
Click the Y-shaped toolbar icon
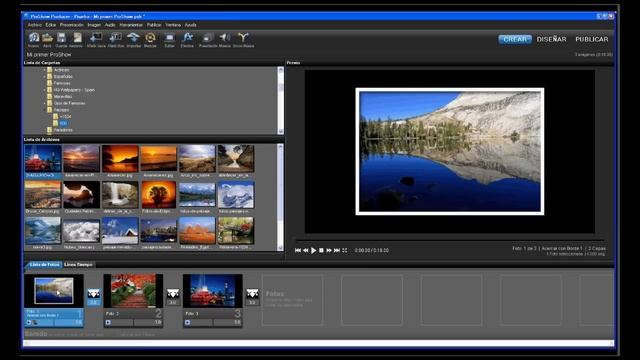(243, 38)
